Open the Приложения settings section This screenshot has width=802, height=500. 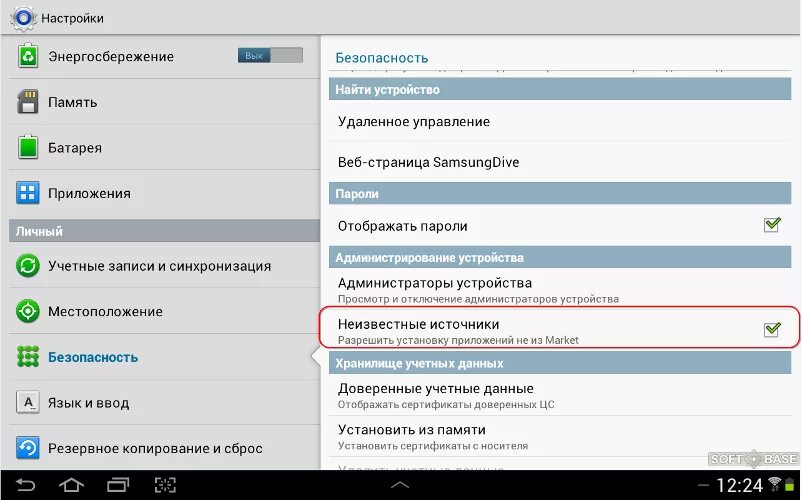pyautogui.click(x=165, y=193)
